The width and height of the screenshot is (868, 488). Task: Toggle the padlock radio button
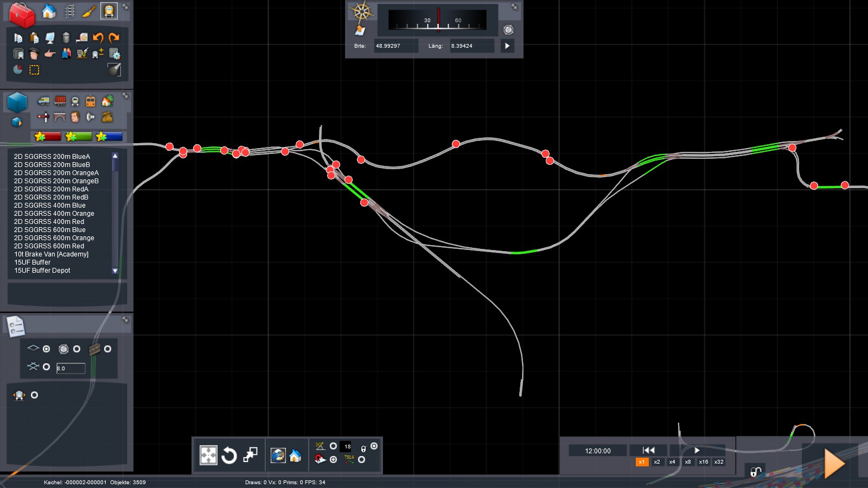(x=374, y=446)
